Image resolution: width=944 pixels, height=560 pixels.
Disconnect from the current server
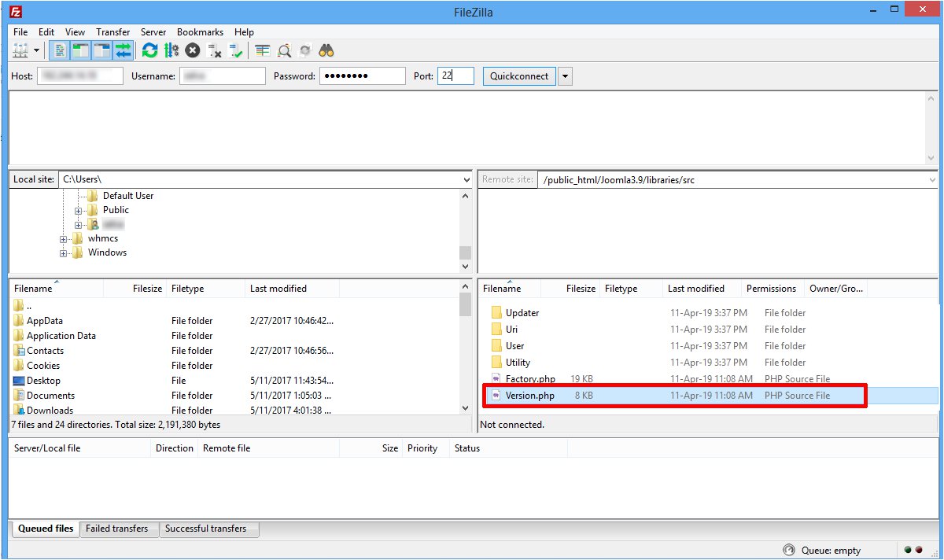(214, 51)
